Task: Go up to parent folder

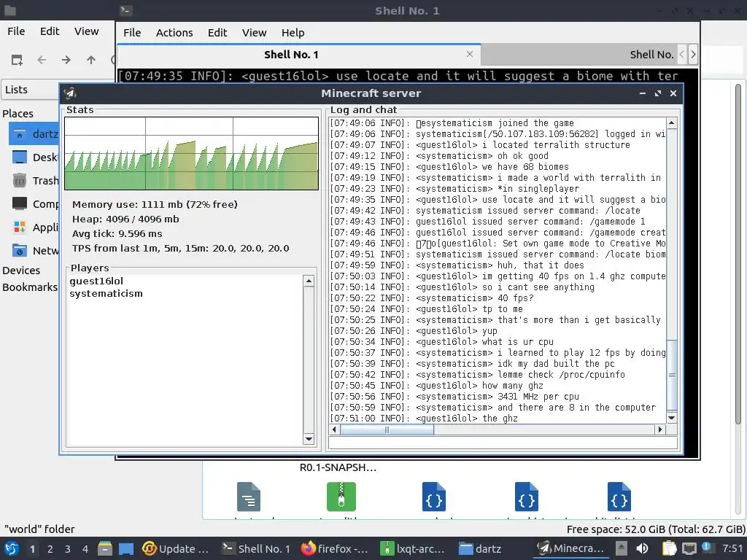Action: pyautogui.click(x=91, y=60)
